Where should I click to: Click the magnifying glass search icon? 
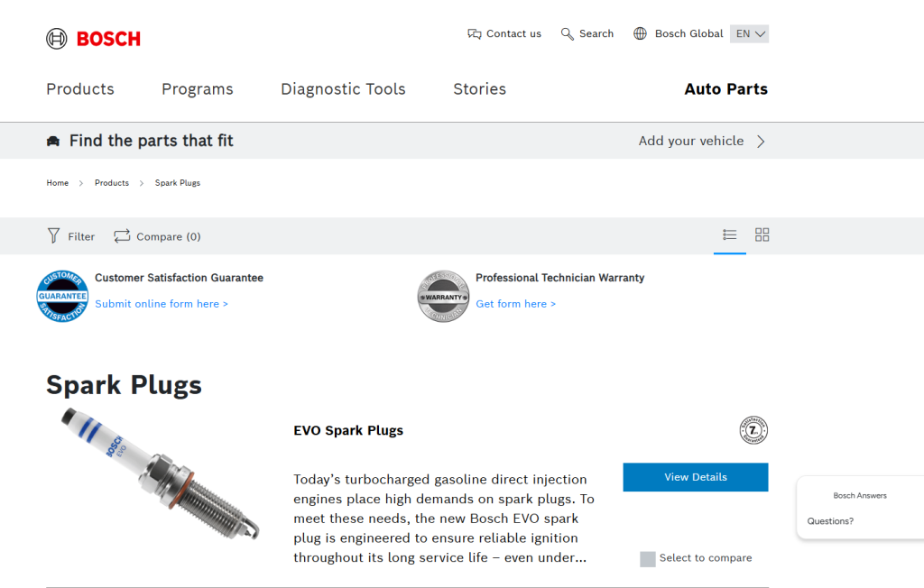pyautogui.click(x=567, y=33)
